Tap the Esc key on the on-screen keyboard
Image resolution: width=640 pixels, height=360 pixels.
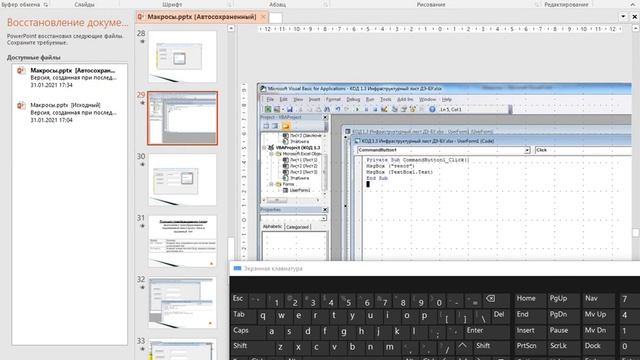(x=238, y=299)
